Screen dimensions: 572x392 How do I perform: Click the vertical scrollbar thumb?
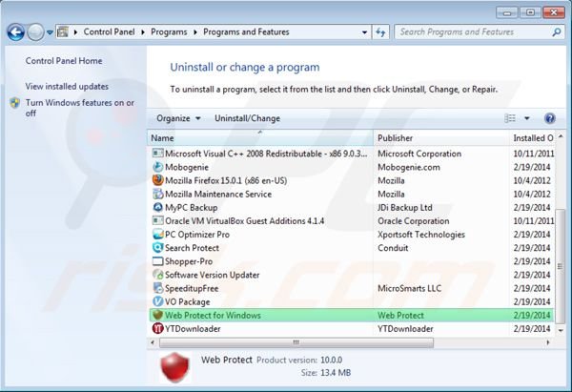point(561,266)
